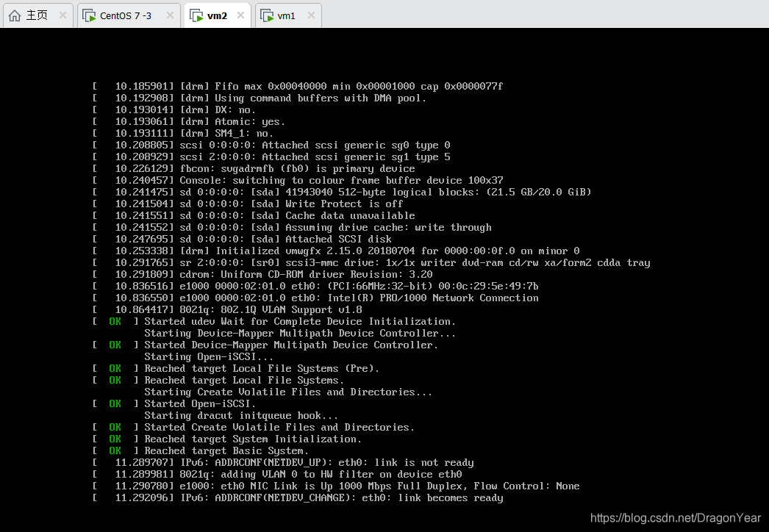Image resolution: width=769 pixels, height=532 pixels.
Task: Click the home icon on 主页 tab
Action: 15,15
